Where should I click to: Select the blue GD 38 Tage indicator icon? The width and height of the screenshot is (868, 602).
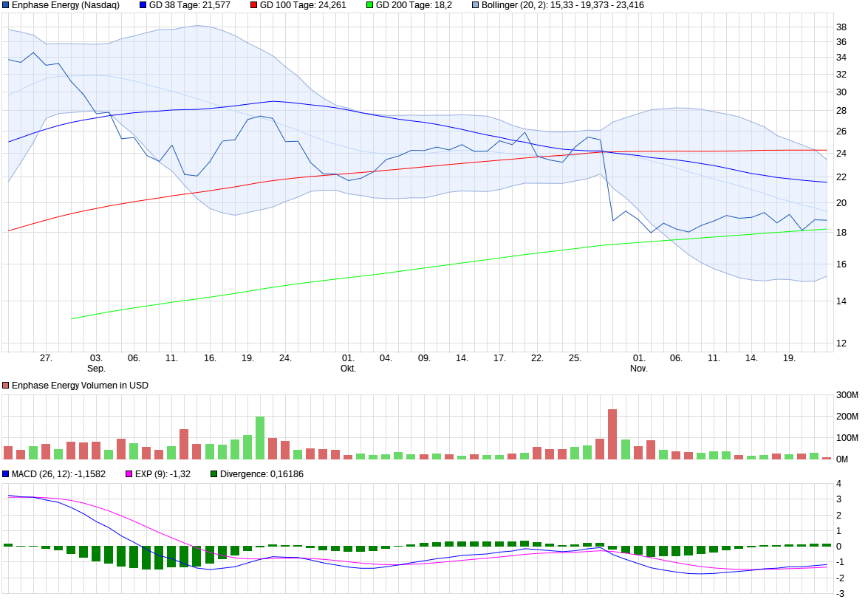coord(143,7)
